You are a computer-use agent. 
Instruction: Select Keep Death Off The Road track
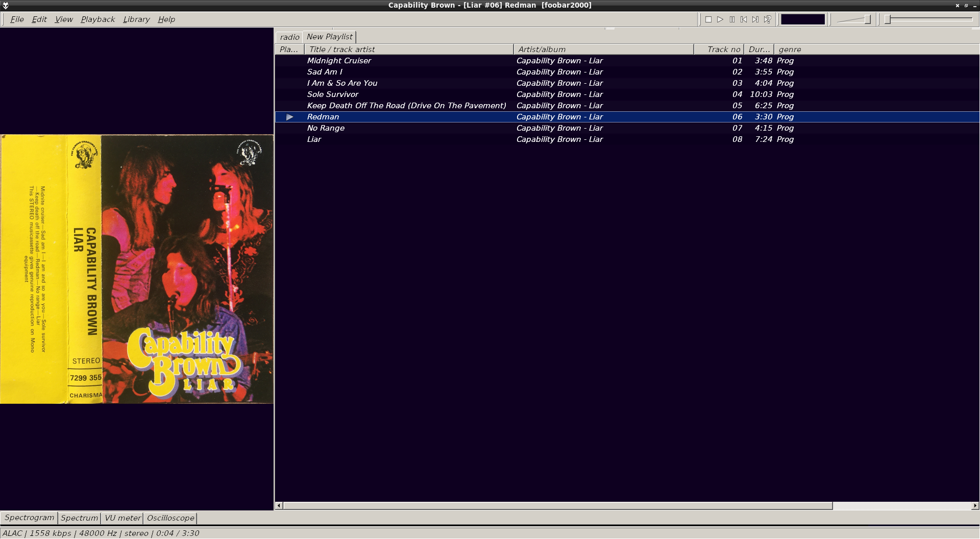click(627, 106)
